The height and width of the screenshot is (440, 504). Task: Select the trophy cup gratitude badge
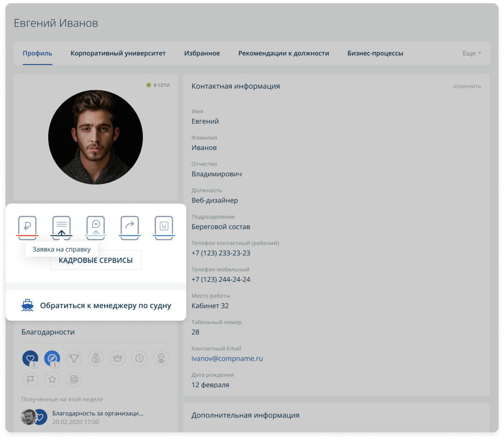tap(74, 358)
